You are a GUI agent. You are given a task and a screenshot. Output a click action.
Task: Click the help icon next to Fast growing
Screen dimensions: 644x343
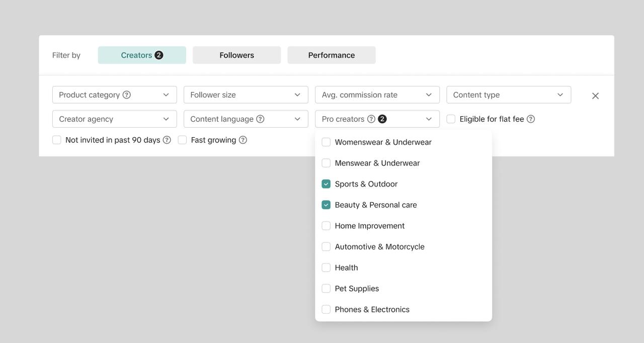pos(243,140)
